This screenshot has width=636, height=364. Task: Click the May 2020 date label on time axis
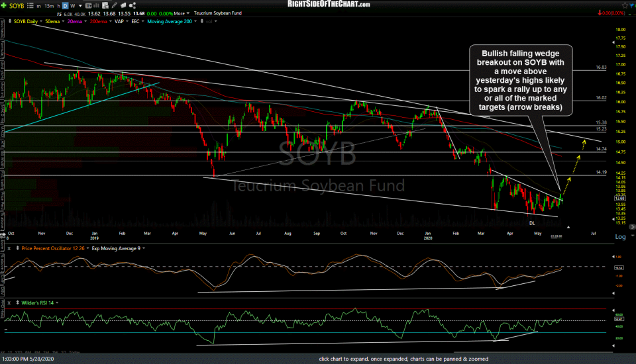[x=537, y=234]
